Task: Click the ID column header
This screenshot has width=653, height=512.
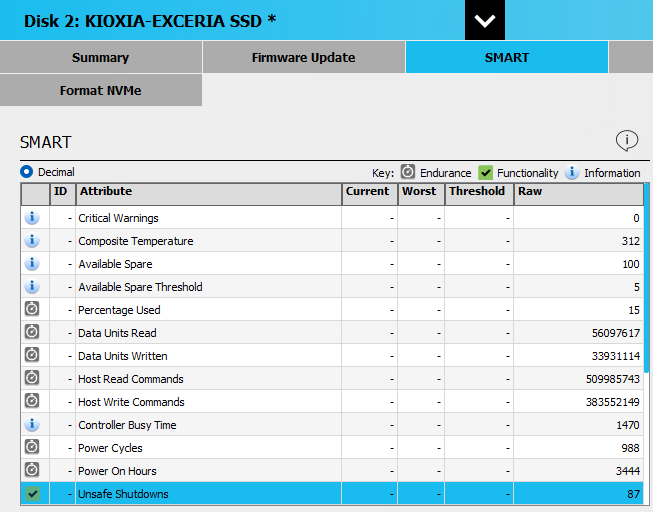Action: coord(62,194)
